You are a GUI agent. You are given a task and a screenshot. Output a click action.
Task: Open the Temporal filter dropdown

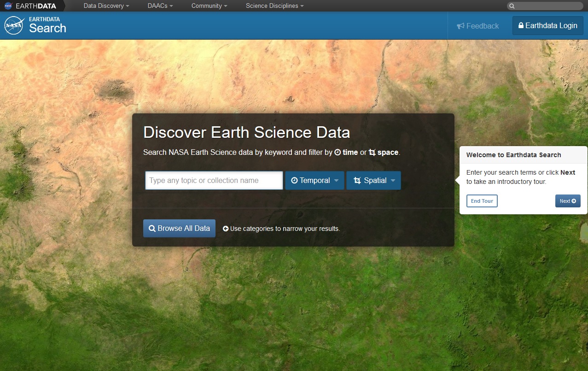[314, 181]
